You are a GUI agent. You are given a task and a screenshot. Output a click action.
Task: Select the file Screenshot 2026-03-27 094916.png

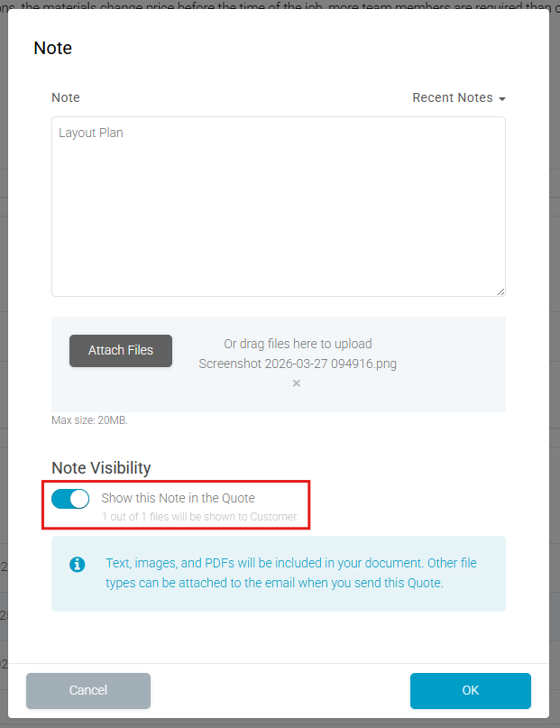[x=298, y=364]
